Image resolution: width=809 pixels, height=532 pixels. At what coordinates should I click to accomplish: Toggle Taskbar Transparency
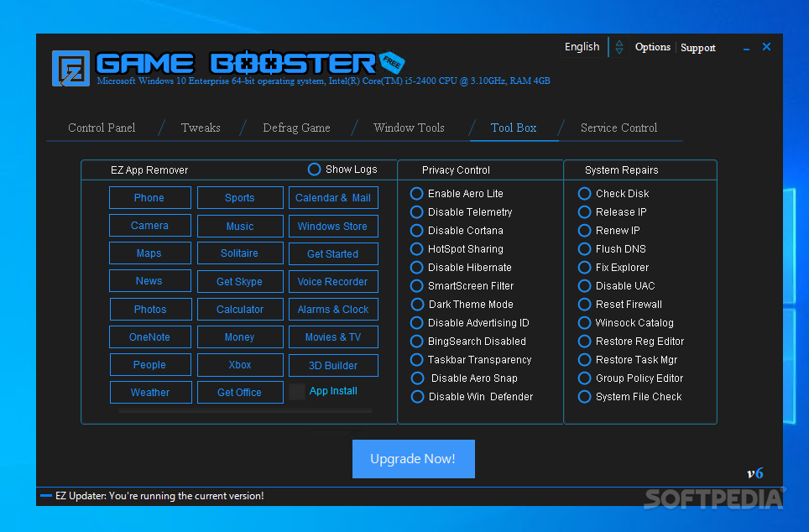coord(416,360)
